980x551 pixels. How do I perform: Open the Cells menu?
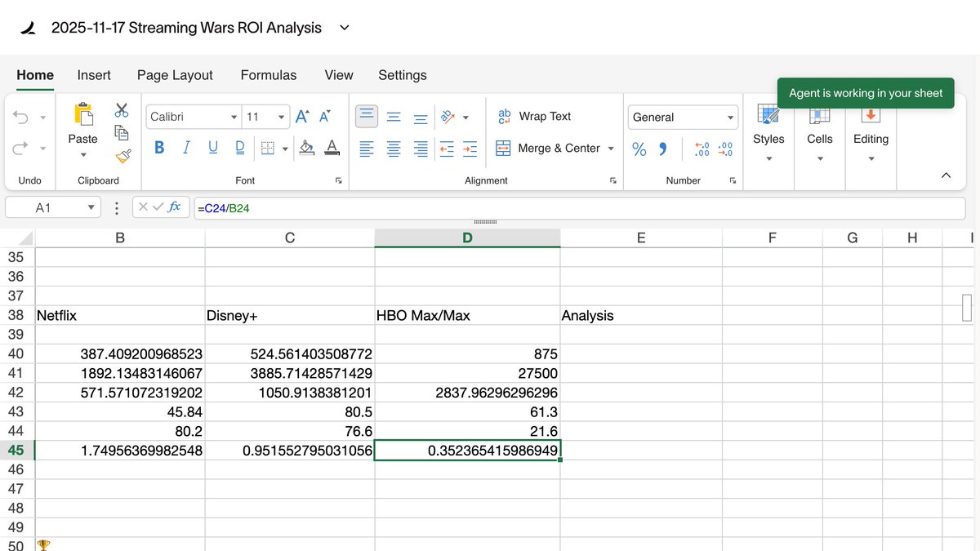(820, 135)
